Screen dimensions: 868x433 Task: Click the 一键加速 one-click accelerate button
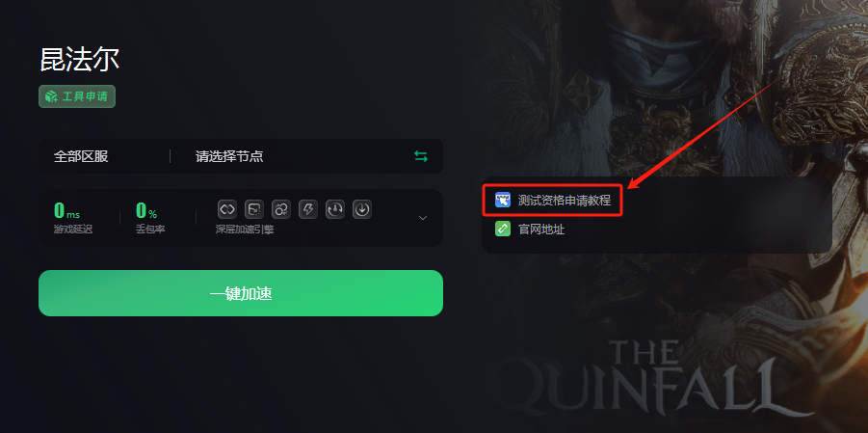241,293
